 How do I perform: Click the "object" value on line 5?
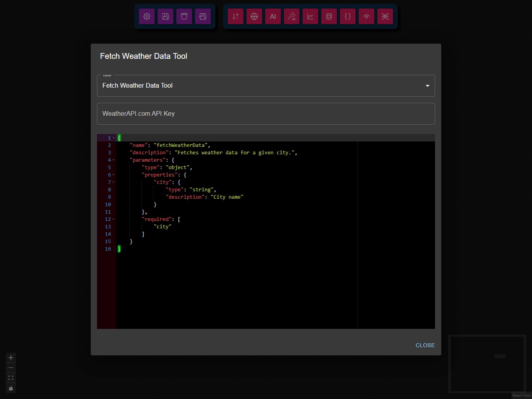tap(178, 168)
